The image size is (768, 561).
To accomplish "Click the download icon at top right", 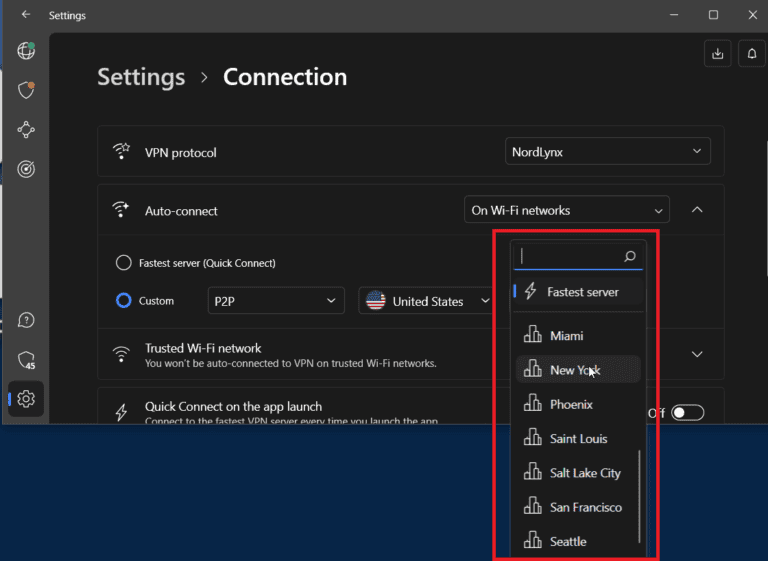I will pos(717,55).
